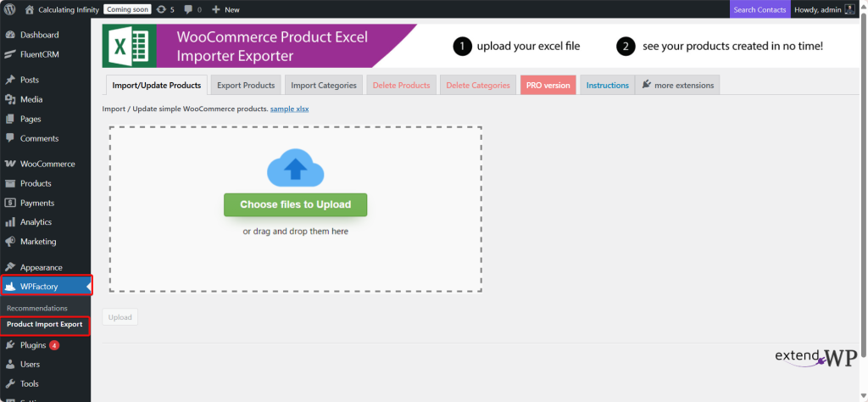Open the Instructions tab
This screenshot has width=868, height=402.
(x=607, y=86)
